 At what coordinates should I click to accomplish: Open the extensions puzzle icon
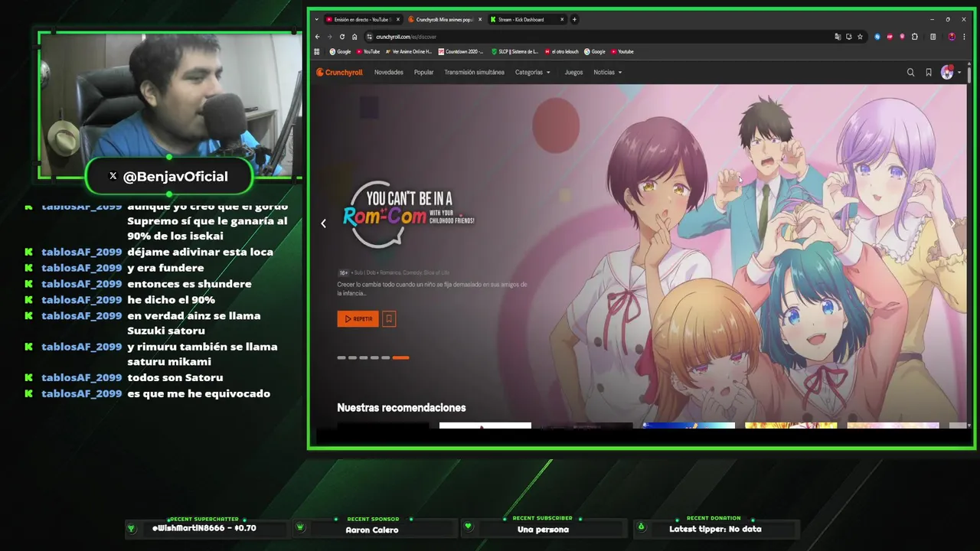[914, 37]
